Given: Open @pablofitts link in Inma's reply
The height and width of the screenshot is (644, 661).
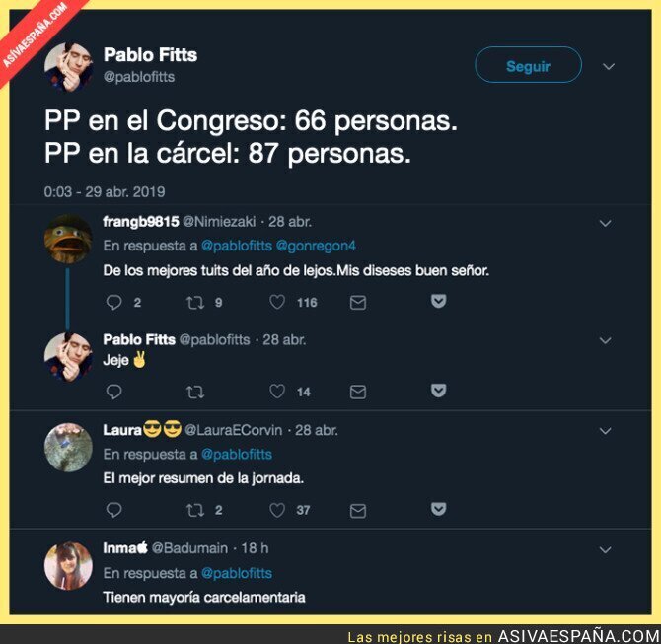Looking at the screenshot, I should point(237,573).
